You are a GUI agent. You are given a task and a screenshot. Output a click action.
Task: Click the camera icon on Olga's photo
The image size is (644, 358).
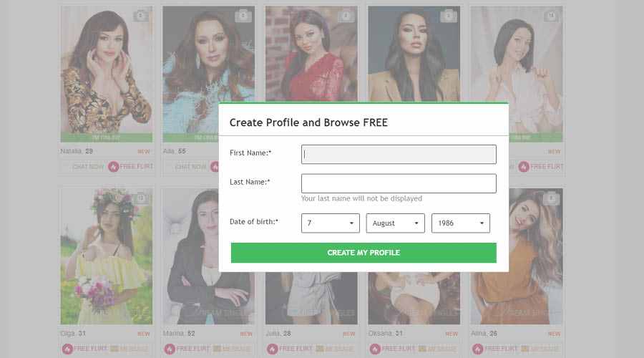click(x=140, y=198)
